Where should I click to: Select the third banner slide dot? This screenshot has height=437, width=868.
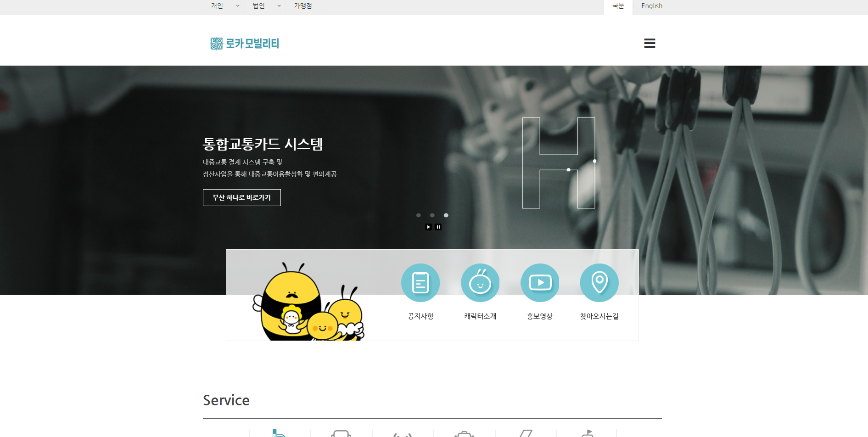click(446, 215)
